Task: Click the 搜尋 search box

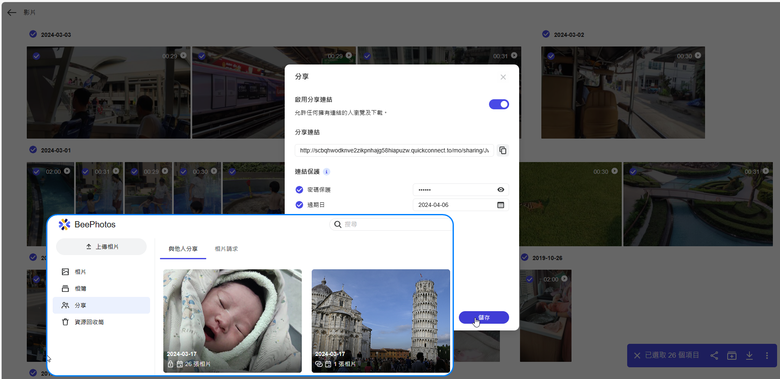Action: (x=391, y=224)
